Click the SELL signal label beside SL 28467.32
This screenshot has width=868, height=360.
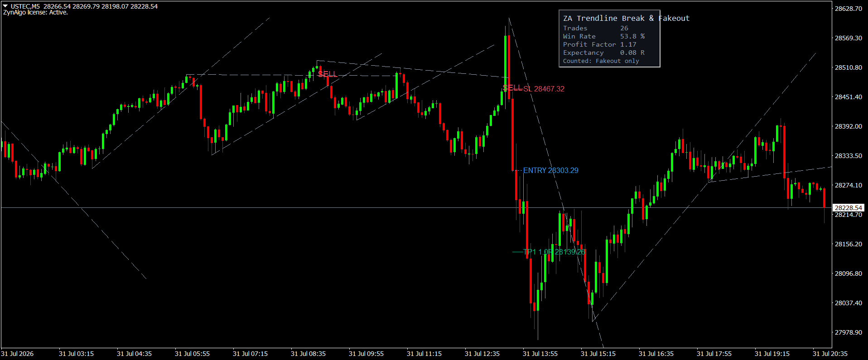(512, 88)
